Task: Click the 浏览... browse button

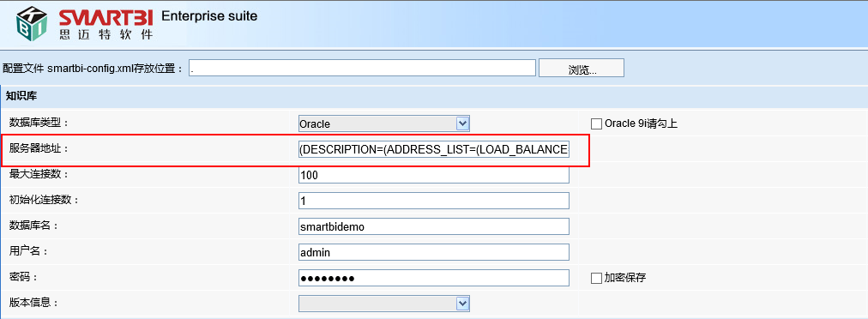Action: pyautogui.click(x=582, y=68)
